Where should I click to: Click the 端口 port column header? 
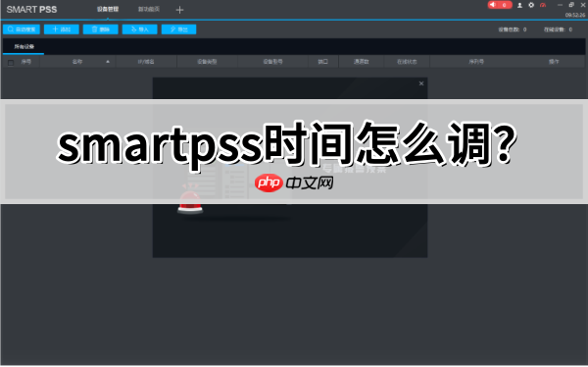(x=322, y=62)
